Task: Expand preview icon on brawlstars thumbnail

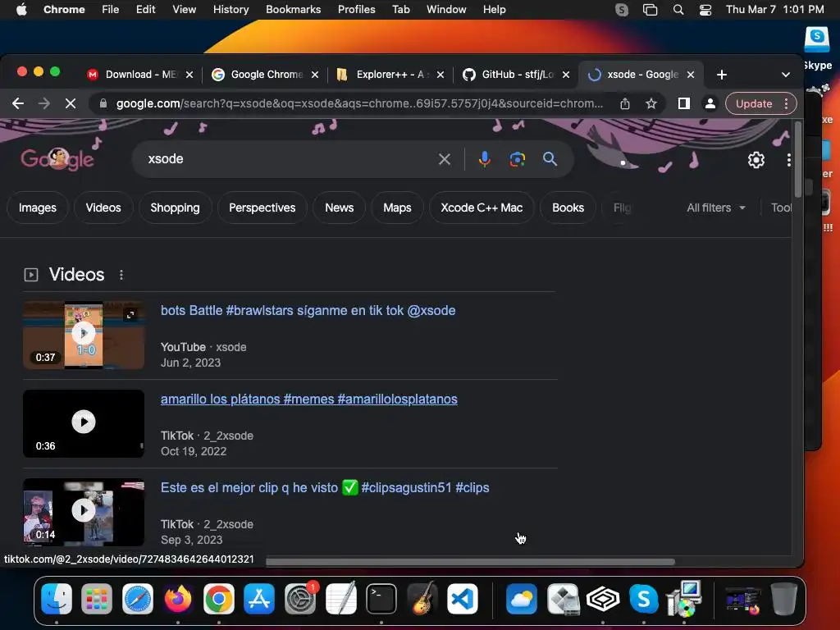Action: 130,314
